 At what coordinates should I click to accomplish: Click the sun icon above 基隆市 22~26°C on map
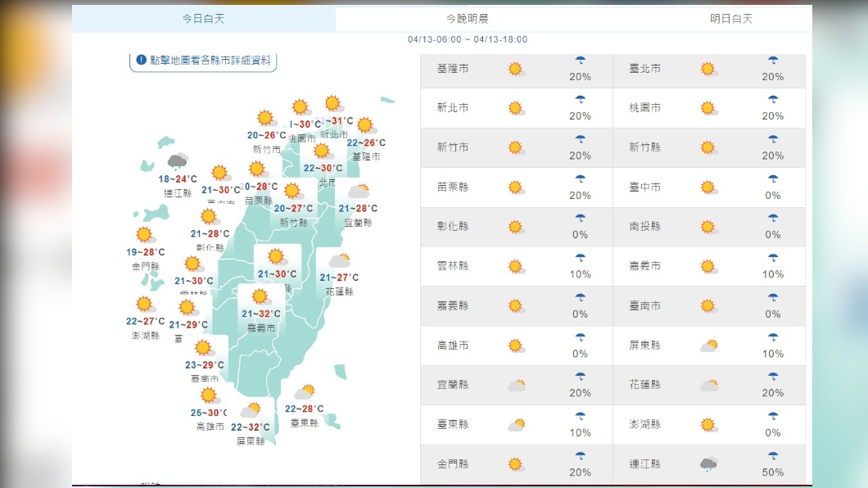coord(366,125)
